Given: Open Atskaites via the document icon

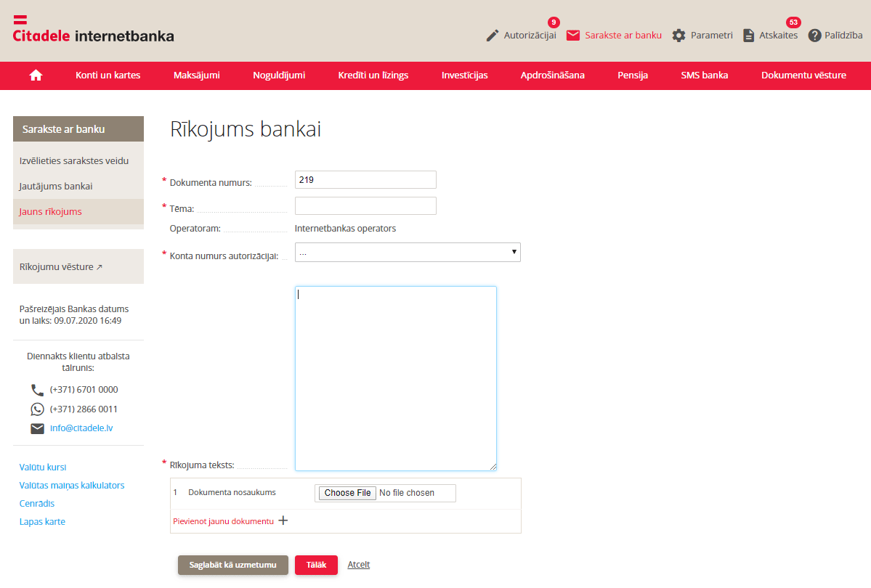Looking at the screenshot, I should point(749,36).
